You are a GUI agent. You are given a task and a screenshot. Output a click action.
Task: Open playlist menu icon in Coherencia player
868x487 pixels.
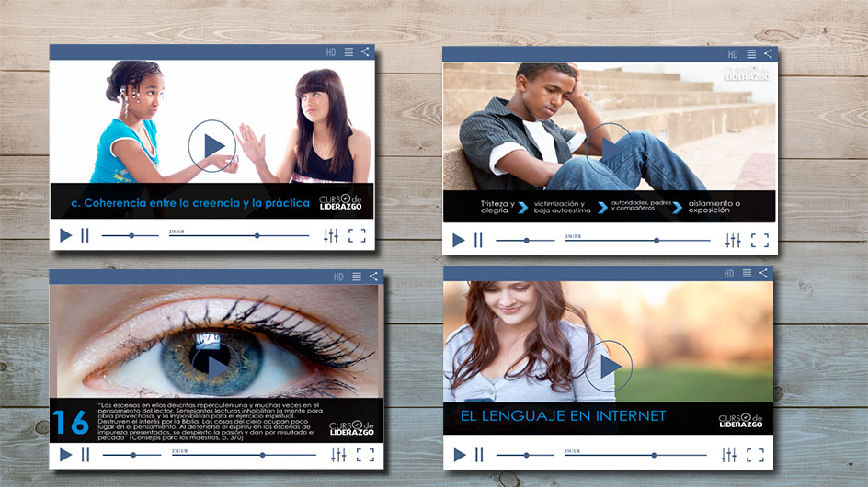click(348, 52)
